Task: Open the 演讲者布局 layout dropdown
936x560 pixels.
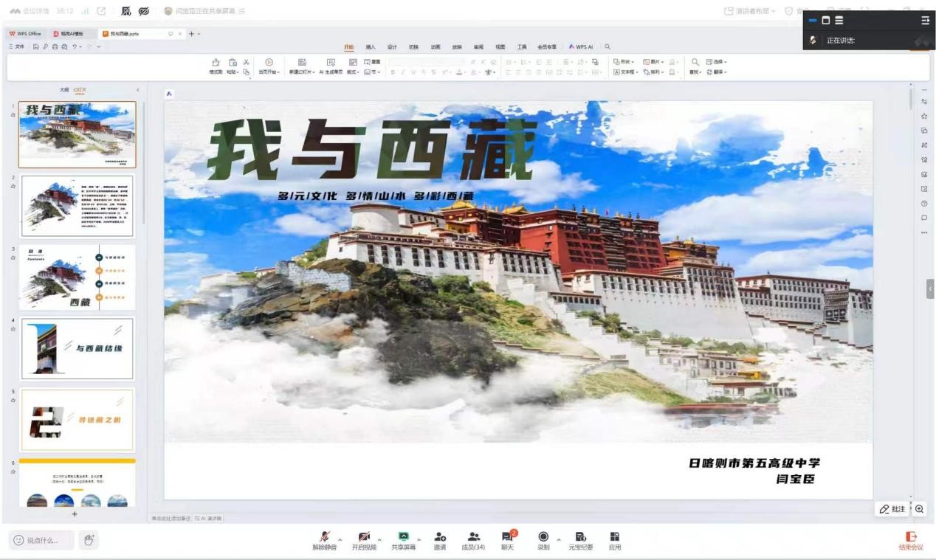Action: 750,11
